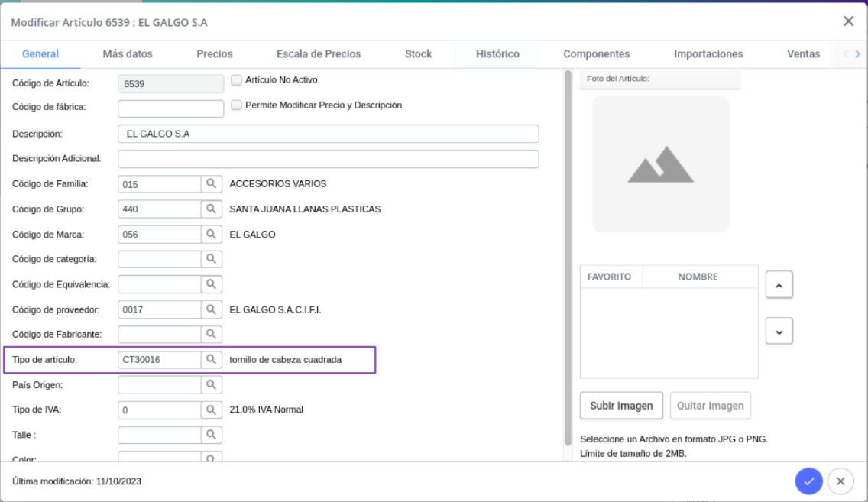The image size is (868, 502).
Task: Open the Ventas tab
Action: coord(803,53)
